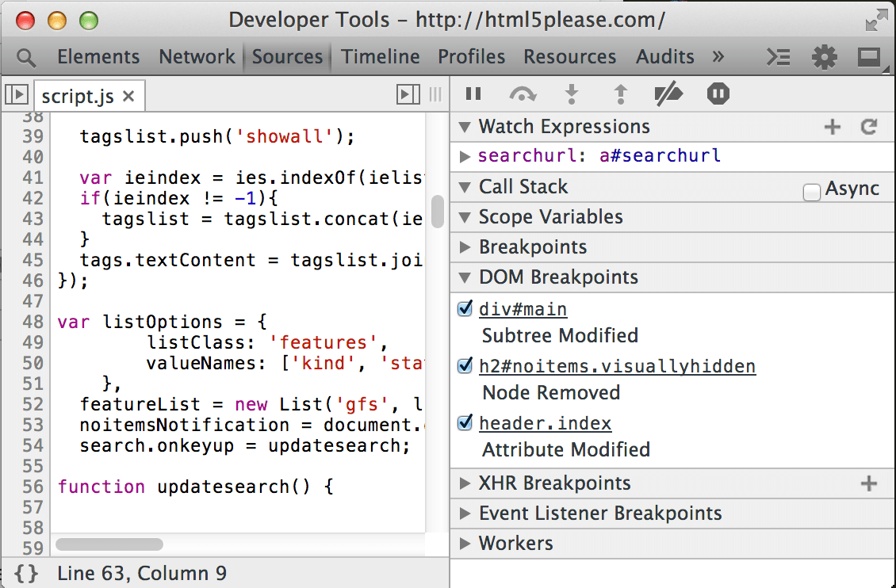The width and height of the screenshot is (896, 588).
Task: Open the Timeline panel tab
Action: coord(381,57)
